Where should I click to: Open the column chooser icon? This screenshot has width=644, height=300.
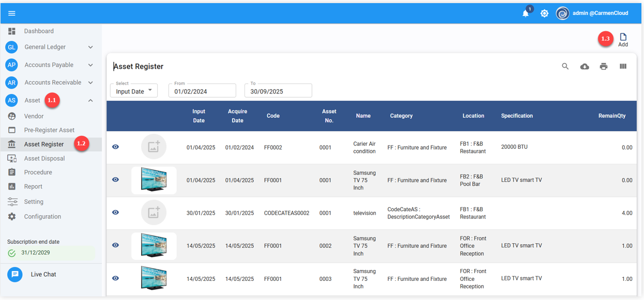click(623, 67)
